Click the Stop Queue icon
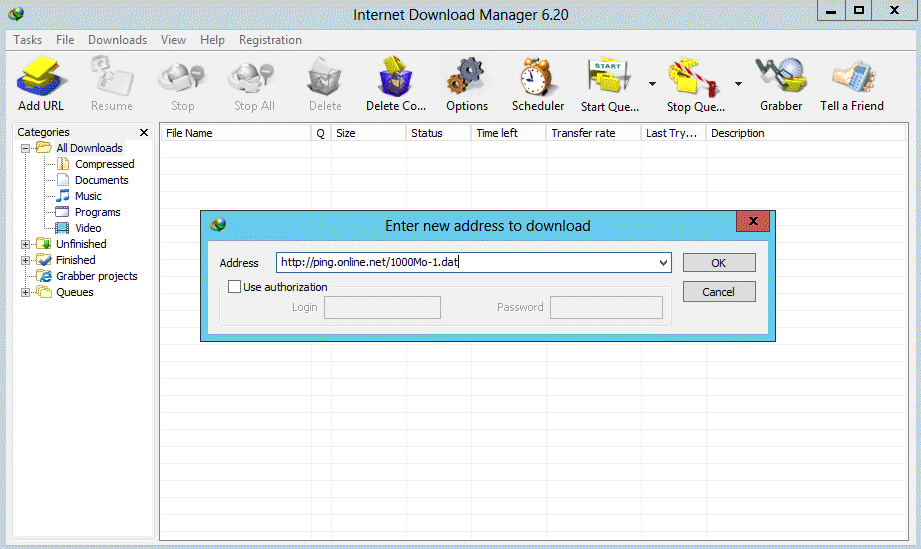Screen dimensions: 921x549 click(693, 77)
